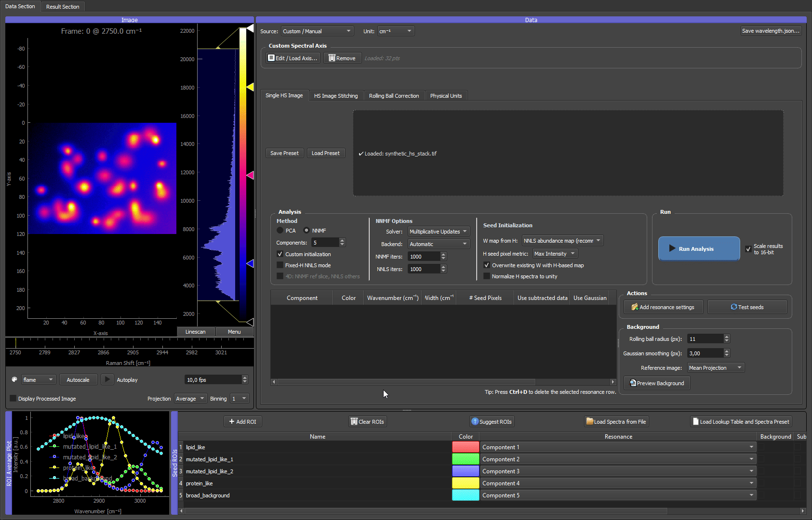Open the flame colormap dropdown
This screenshot has height=520, width=812.
pyautogui.click(x=39, y=380)
